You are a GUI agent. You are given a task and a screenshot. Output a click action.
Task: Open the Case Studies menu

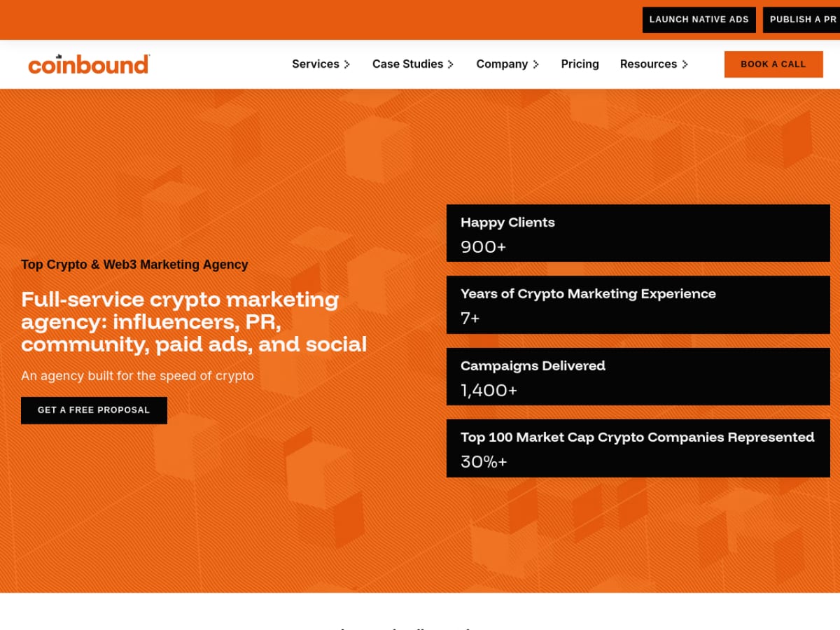[x=407, y=64]
